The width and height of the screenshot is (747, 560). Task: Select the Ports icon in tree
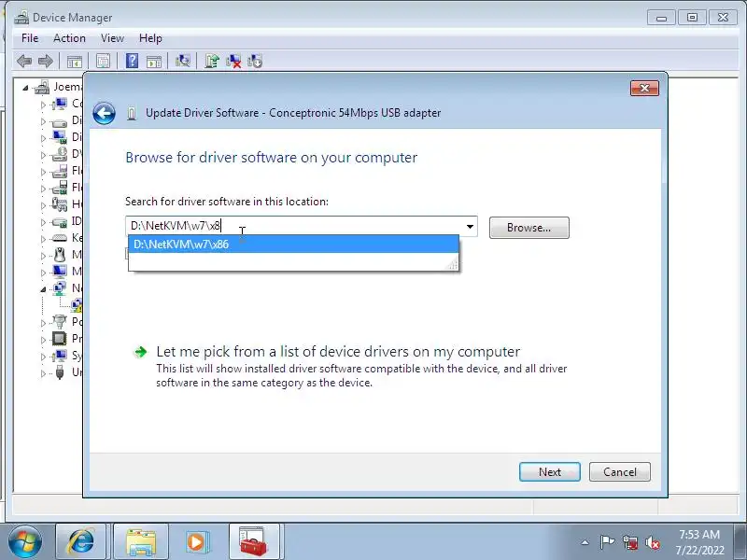[x=60, y=322]
